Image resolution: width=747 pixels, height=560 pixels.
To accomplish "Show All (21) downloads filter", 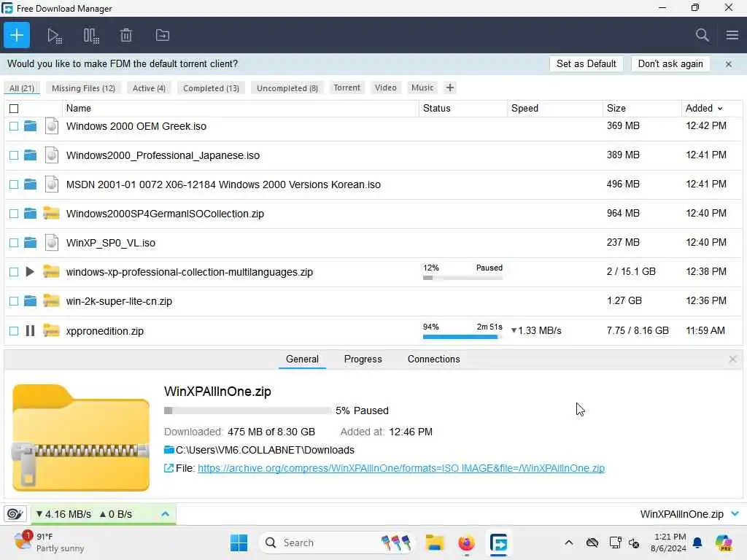I will [22, 88].
